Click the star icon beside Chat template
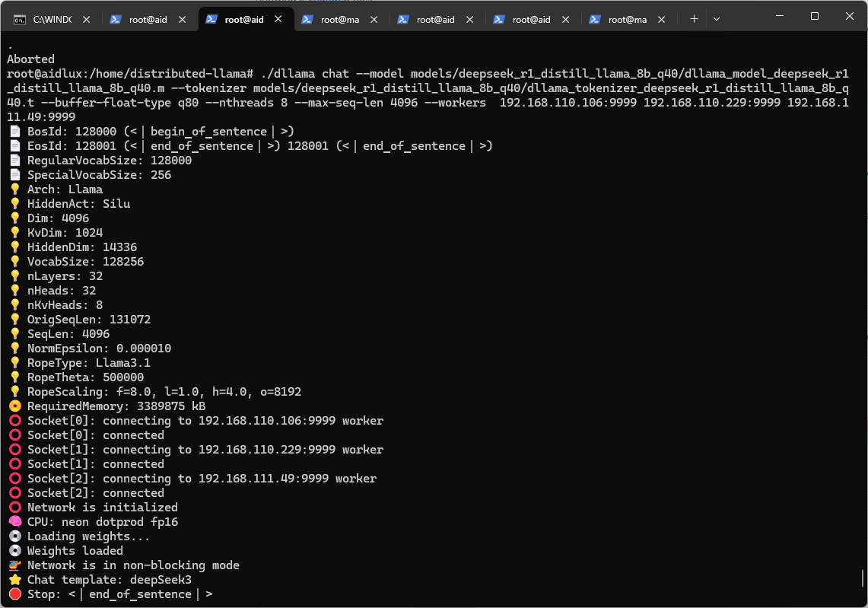The width and height of the screenshot is (868, 608). (x=15, y=579)
